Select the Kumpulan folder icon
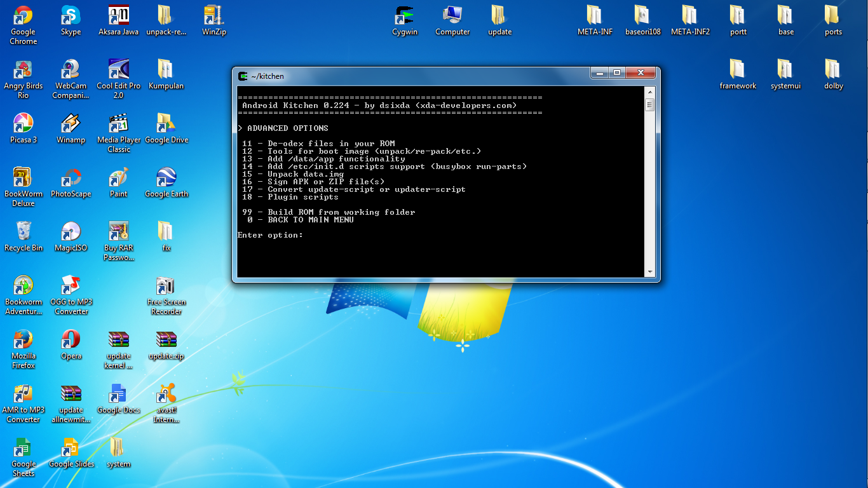 pyautogui.click(x=166, y=74)
